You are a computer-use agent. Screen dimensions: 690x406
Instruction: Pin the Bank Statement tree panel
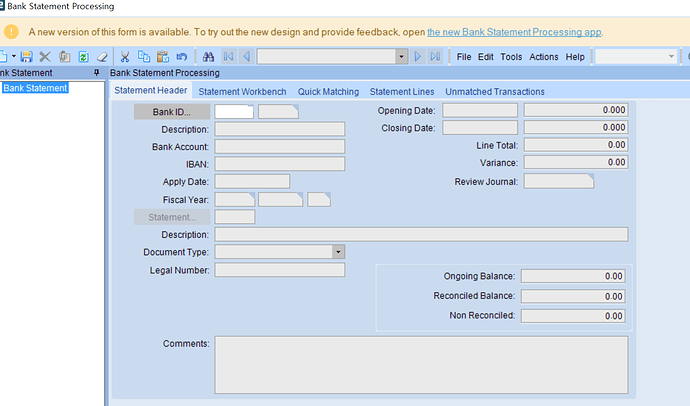[96, 73]
